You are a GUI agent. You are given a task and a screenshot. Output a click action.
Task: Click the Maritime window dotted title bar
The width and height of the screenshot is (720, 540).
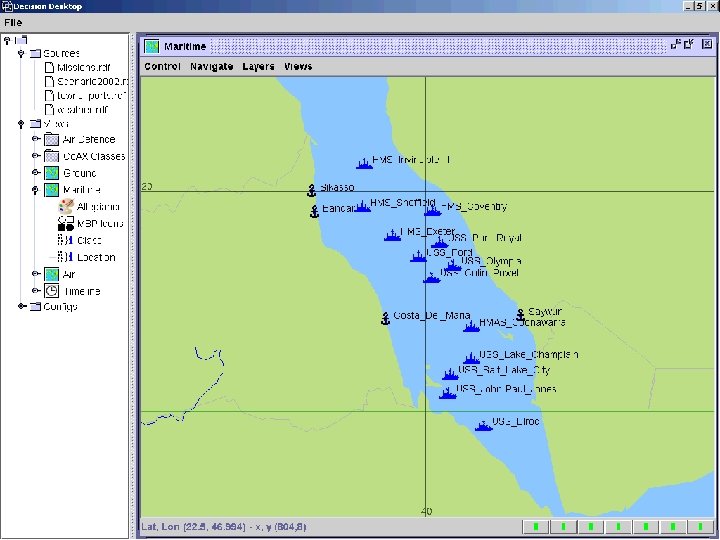coord(439,46)
